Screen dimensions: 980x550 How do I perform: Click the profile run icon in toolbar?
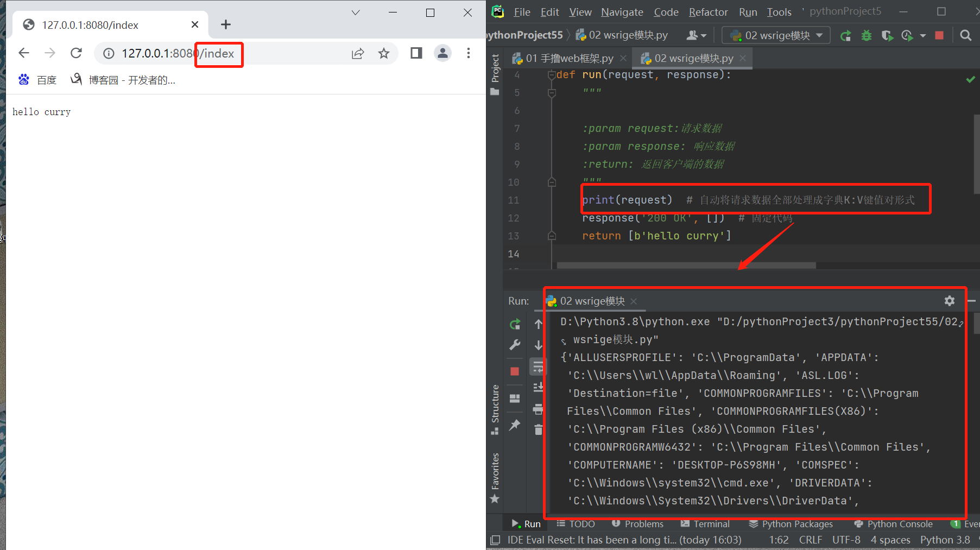(907, 36)
